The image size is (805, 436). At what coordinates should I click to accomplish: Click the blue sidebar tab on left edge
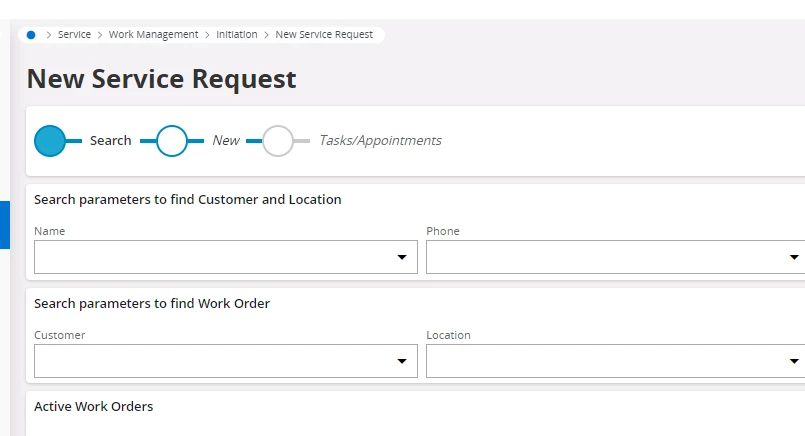(x=5, y=225)
